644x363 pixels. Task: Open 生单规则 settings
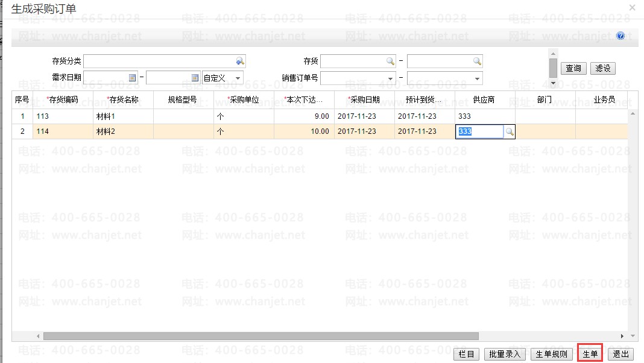tap(551, 354)
